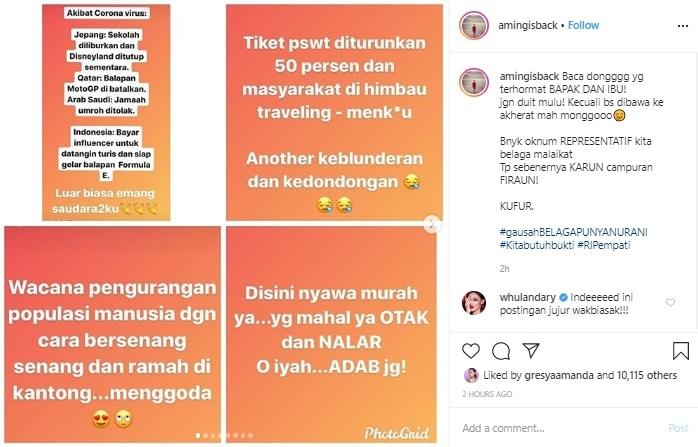
Task: Open comments via speech bubble icon
Action: coord(501,351)
